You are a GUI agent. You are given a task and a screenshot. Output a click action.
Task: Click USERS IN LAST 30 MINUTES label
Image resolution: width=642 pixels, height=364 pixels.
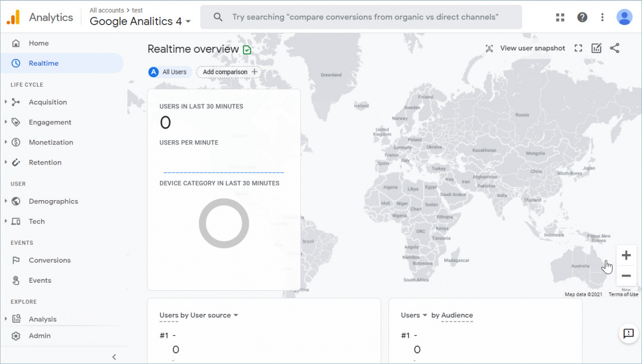pyautogui.click(x=201, y=106)
